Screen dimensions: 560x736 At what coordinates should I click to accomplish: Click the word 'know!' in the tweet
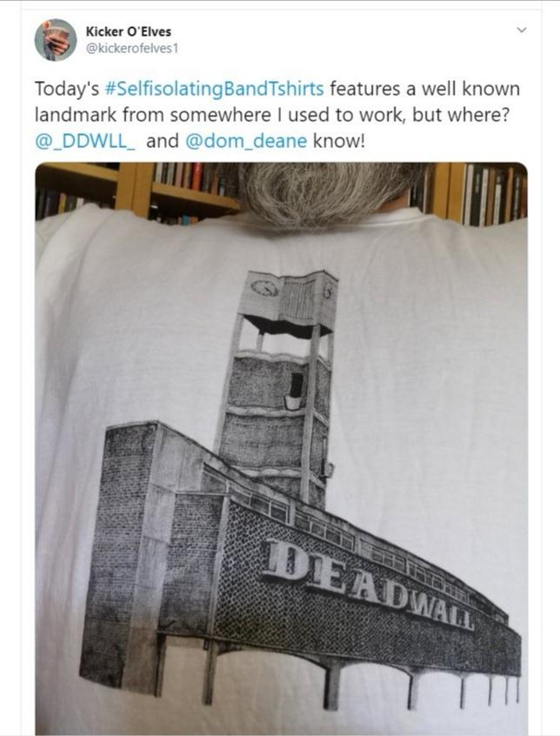pos(338,141)
